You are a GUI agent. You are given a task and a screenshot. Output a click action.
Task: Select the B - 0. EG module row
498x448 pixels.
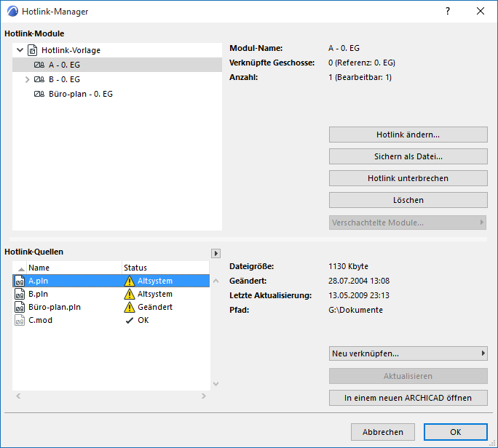[117, 79]
